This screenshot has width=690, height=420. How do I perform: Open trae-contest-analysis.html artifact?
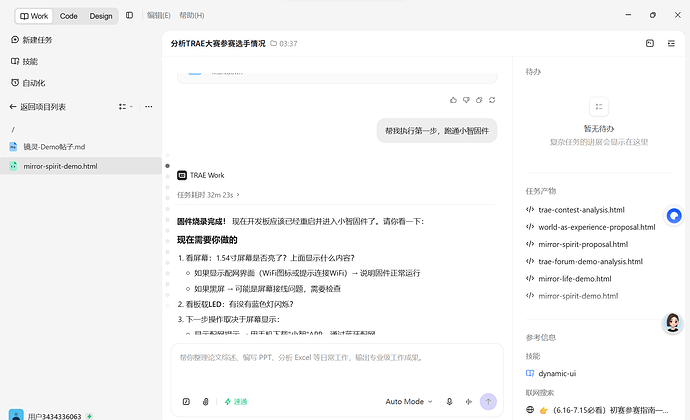(x=575, y=210)
